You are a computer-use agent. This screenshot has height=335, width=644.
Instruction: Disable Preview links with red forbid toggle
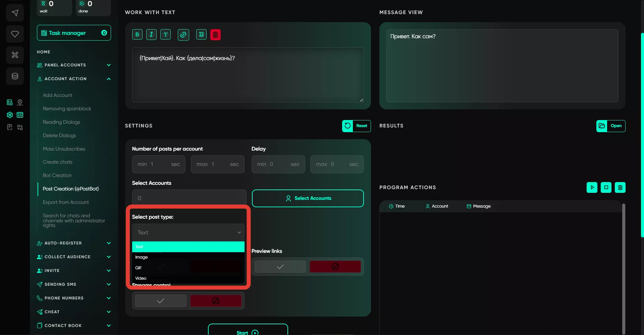(x=335, y=267)
